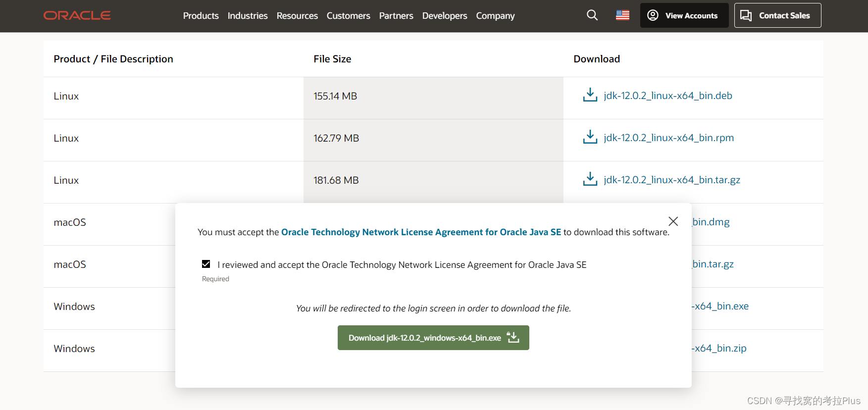Open the Products menu
Image resolution: width=868 pixels, height=410 pixels.
pyautogui.click(x=201, y=16)
